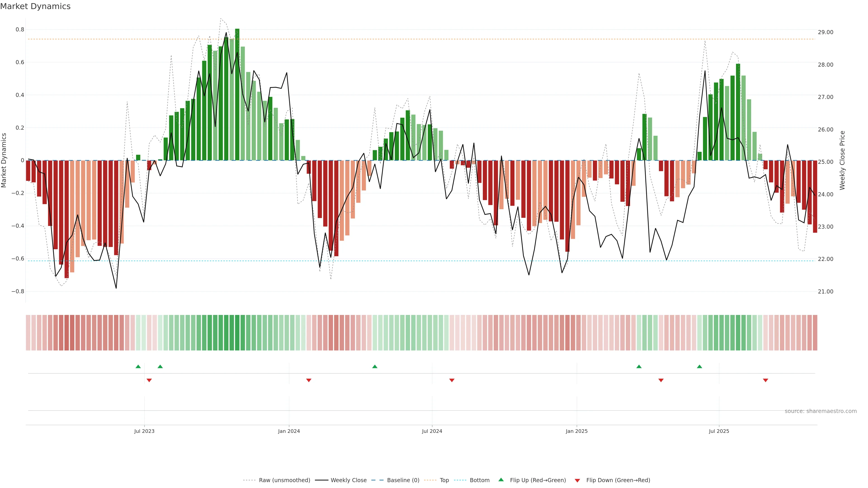
Task: Click the Market Dynamics chart title
Action: coord(35,6)
